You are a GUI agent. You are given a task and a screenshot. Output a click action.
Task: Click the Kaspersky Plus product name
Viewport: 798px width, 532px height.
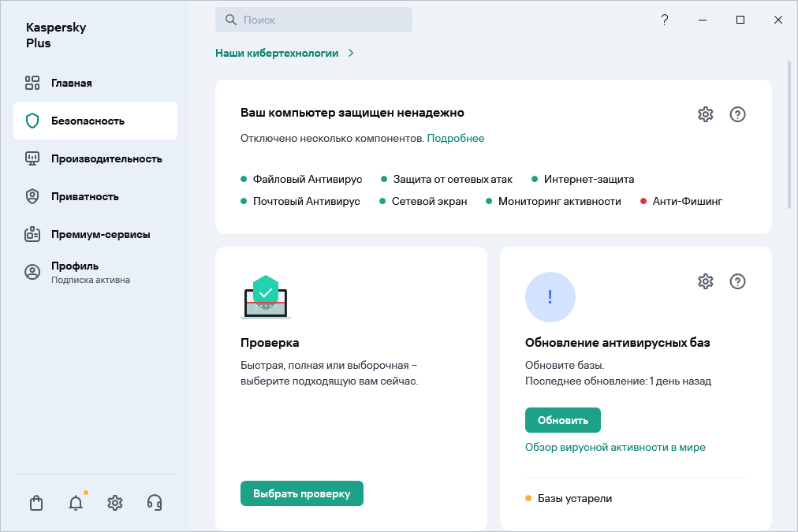56,35
